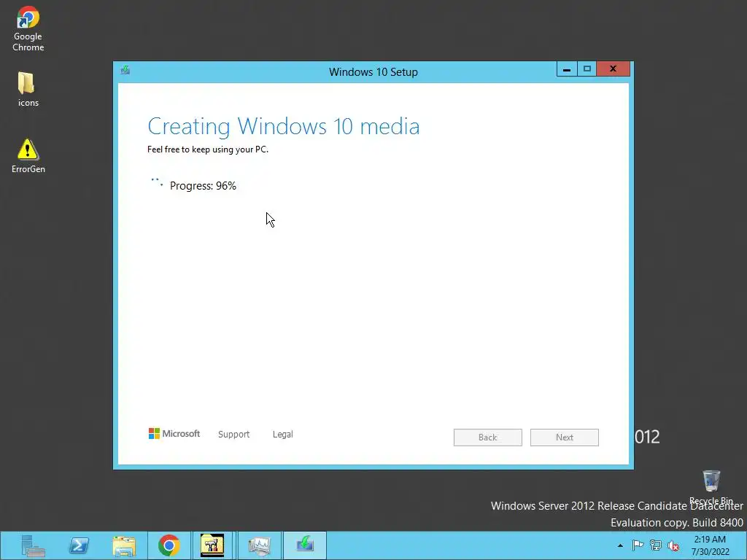Click the 'Creating Windows 10 media' heading

click(x=284, y=126)
